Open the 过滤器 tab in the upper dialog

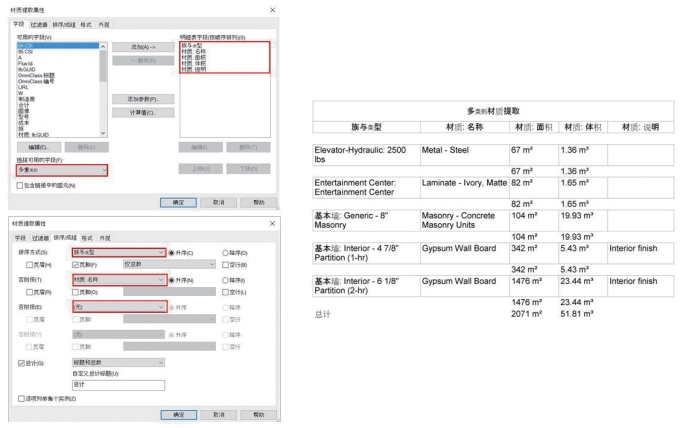(39, 25)
